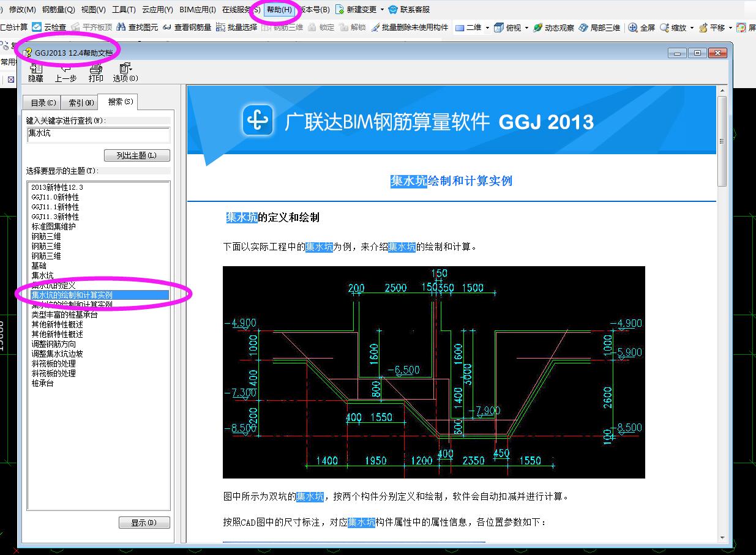756x555 pixels.
Task: Click 隐藏 button in help window
Action: (36, 72)
